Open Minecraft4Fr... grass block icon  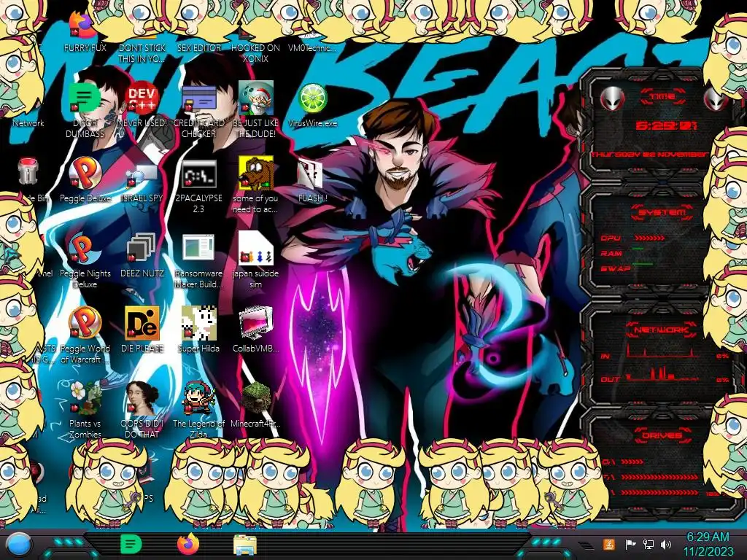click(255, 405)
